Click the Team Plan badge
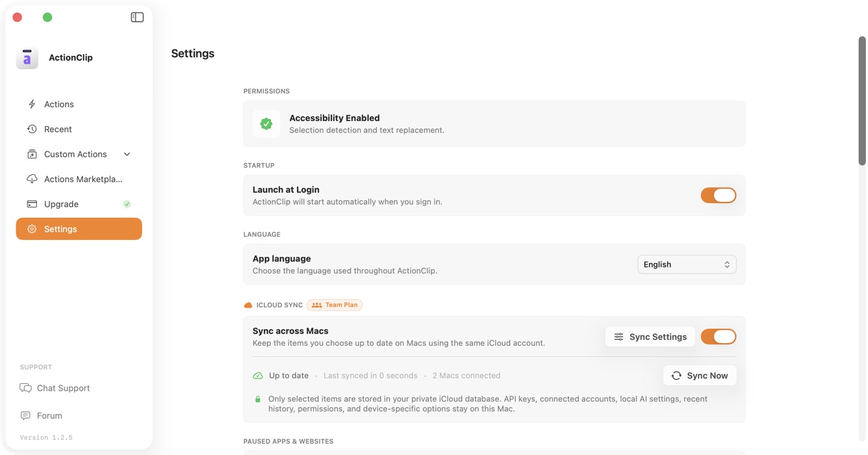The width and height of the screenshot is (868, 455). tap(334, 305)
